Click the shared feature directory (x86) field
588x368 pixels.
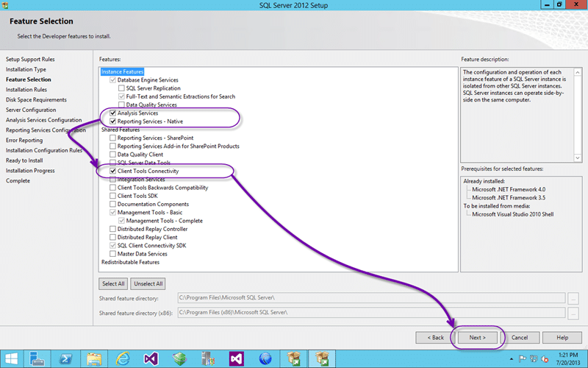click(371, 312)
